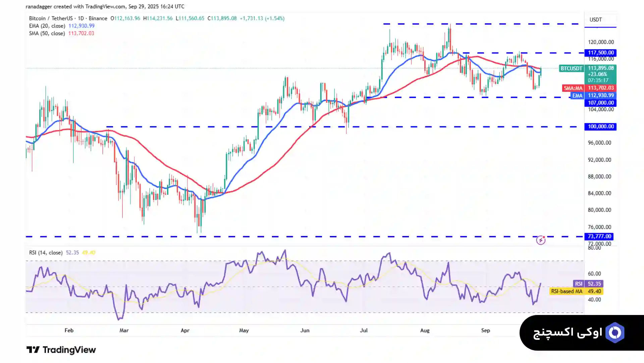Viewport: 644px width, 363px height.
Task: Click the 117,500.00 price line label
Action: pos(601,53)
